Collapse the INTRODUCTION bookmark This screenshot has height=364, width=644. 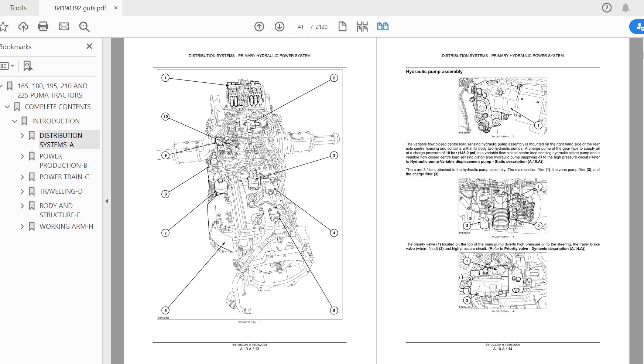coord(15,121)
